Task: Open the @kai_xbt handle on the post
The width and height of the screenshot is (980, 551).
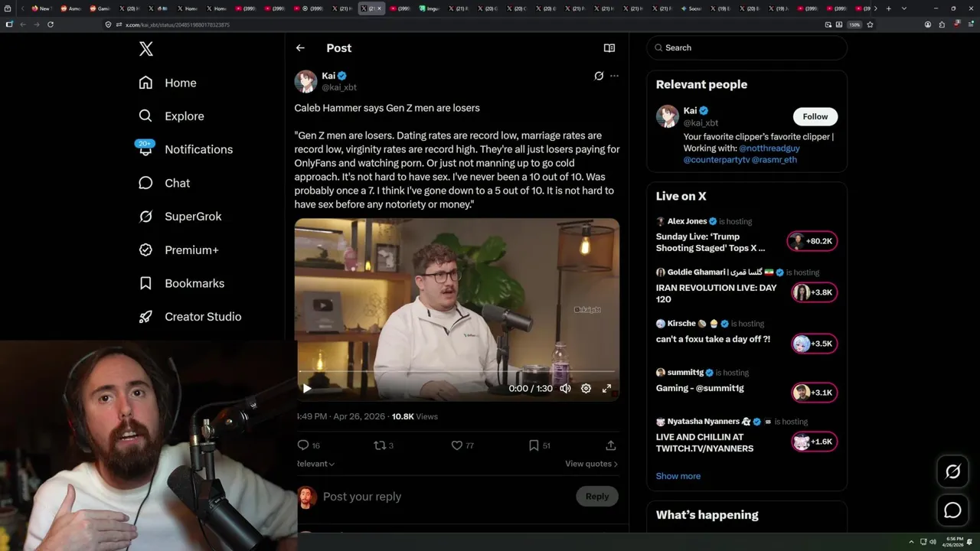Action: coord(339,87)
